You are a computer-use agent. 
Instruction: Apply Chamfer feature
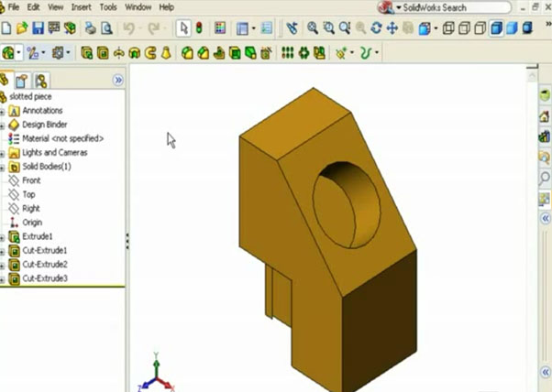pos(204,53)
